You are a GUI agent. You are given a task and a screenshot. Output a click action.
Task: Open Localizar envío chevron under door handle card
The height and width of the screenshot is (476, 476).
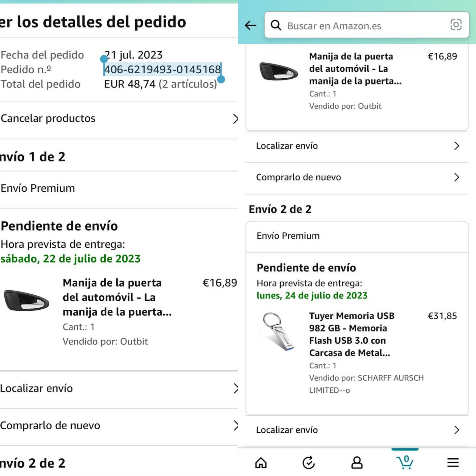[x=456, y=146]
